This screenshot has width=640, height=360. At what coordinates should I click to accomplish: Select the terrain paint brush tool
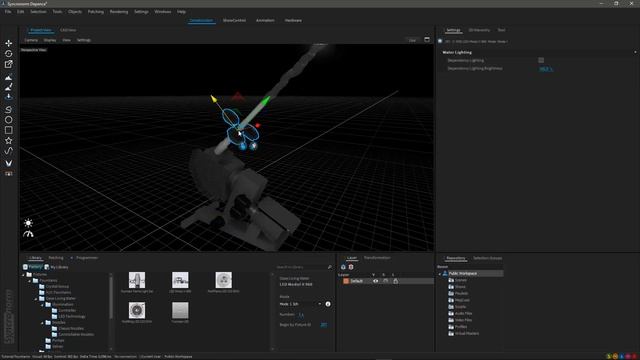point(9,87)
